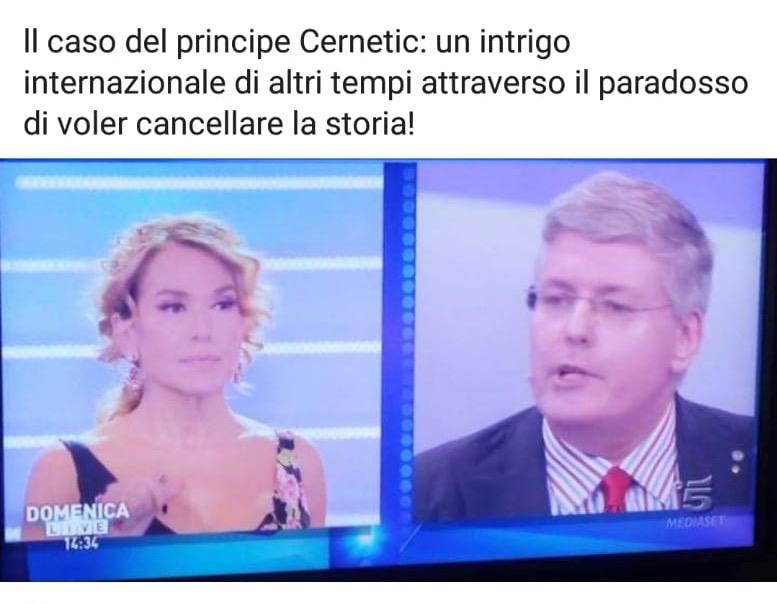This screenshot has height=604, width=777.
Task: Click the Domenica Live logo
Action: (77, 518)
